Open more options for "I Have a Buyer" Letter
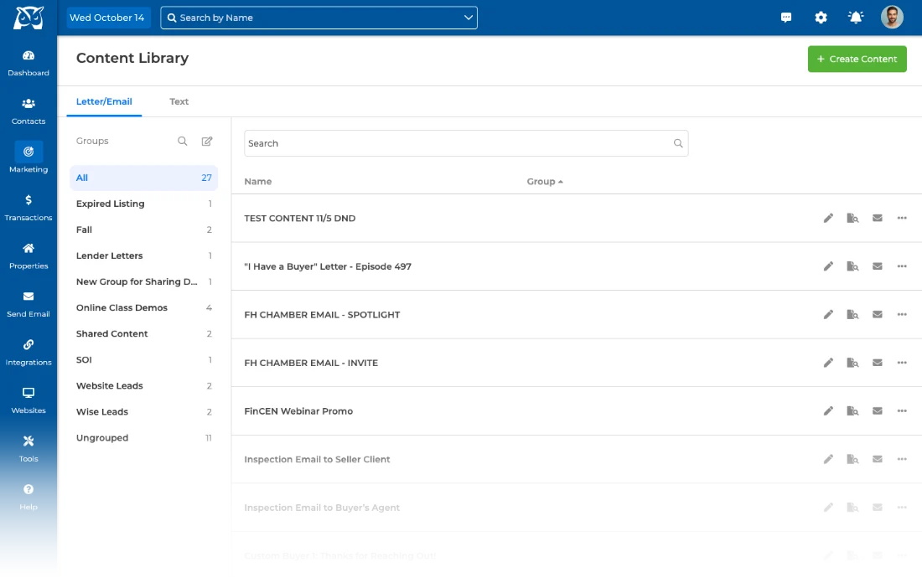Image resolution: width=922 pixels, height=588 pixels. 902,266
